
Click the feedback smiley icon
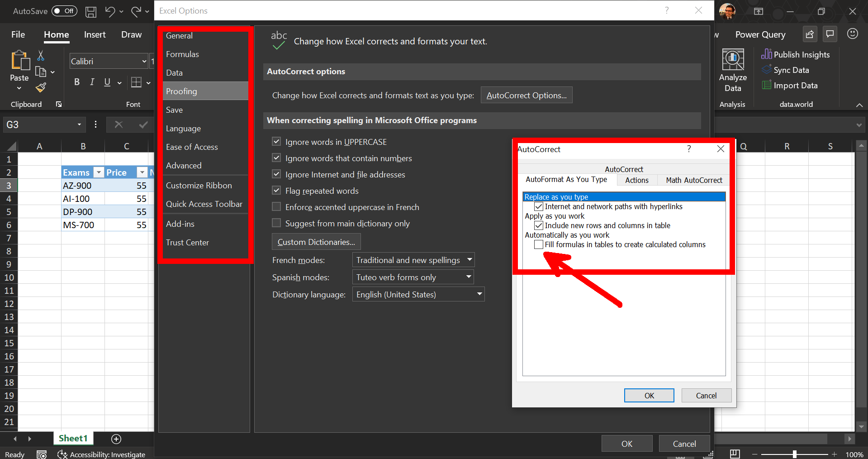click(852, 33)
